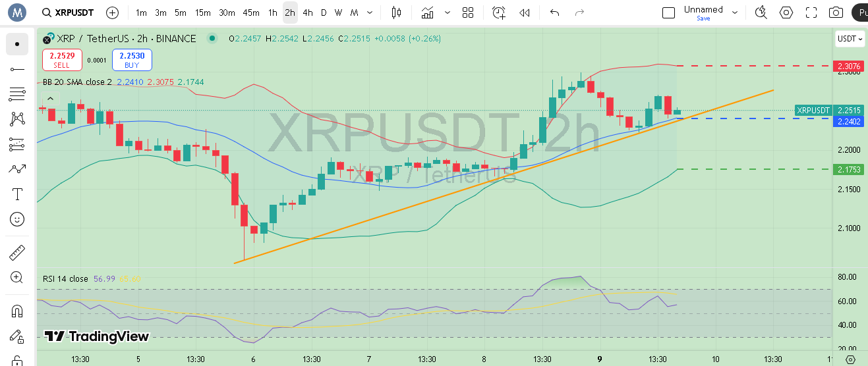Select the pattern drawing tool
868x366 pixels.
click(17, 119)
